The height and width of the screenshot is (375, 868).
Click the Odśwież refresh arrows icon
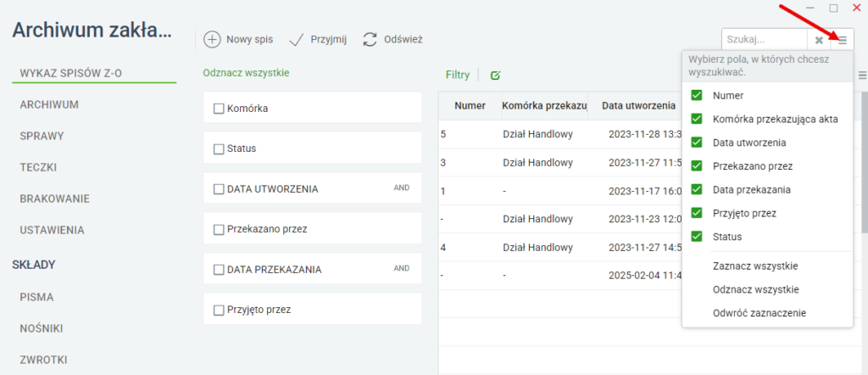[x=370, y=40]
